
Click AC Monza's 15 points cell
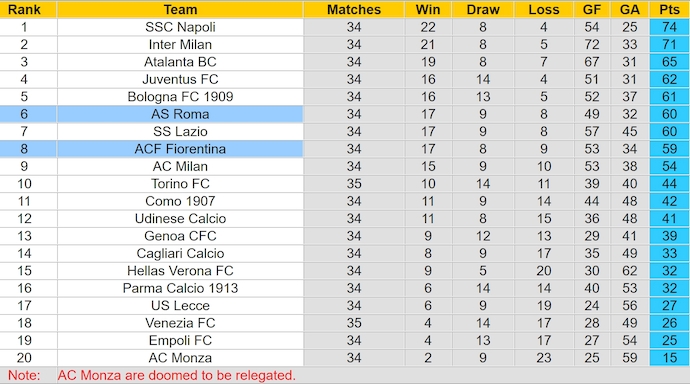pos(669,358)
